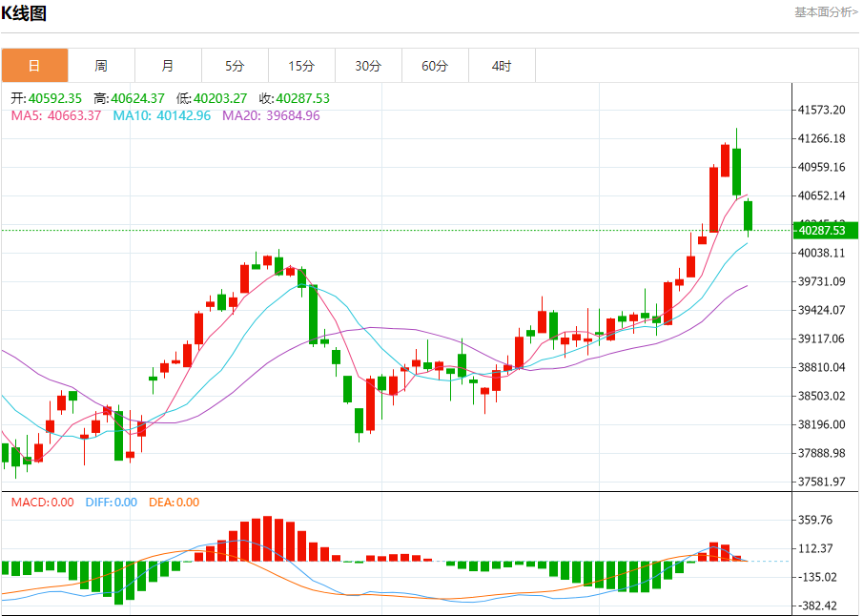Screen dimensions: 863x616
Task: Click the K线图 heading
Action: pos(24,12)
